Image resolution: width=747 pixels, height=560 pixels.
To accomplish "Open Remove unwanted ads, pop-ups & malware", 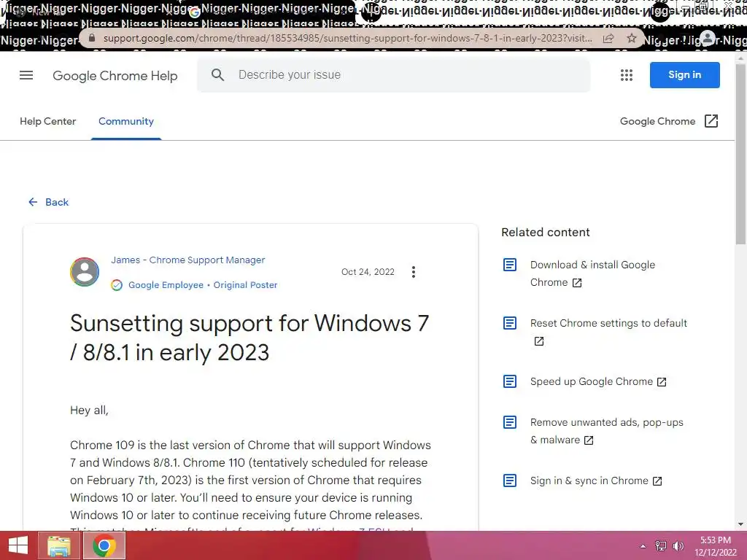I will click(x=606, y=431).
